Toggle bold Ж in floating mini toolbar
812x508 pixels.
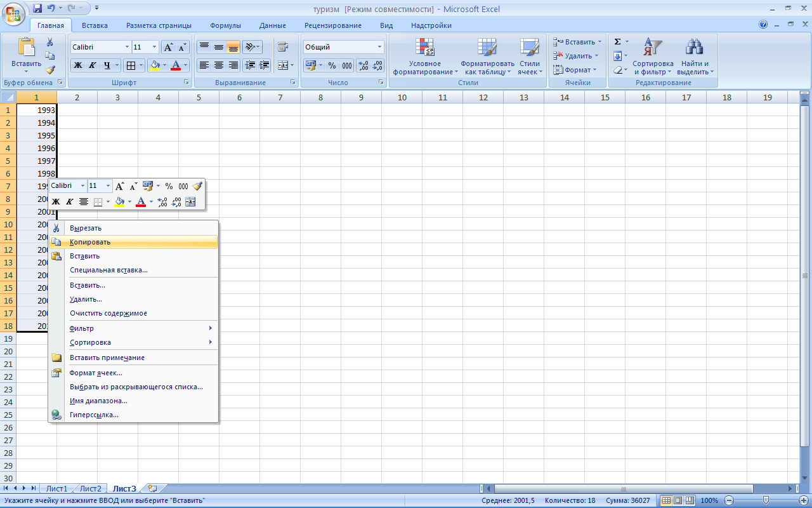tap(56, 202)
